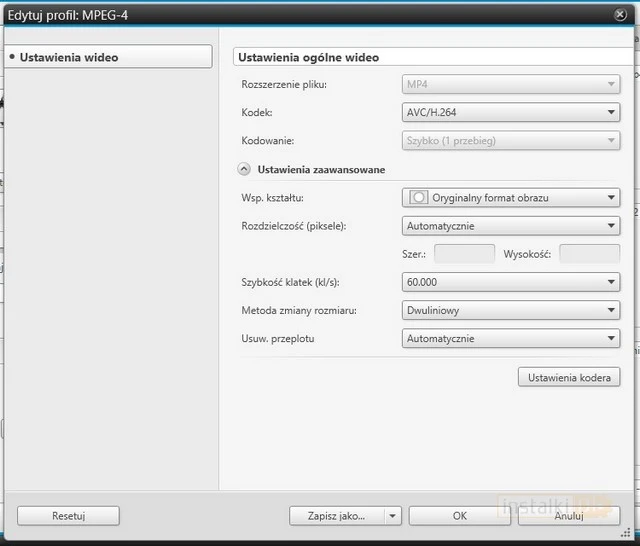Click the Wysokość height input field
Image resolution: width=640 pixels, height=546 pixels.
click(x=589, y=254)
